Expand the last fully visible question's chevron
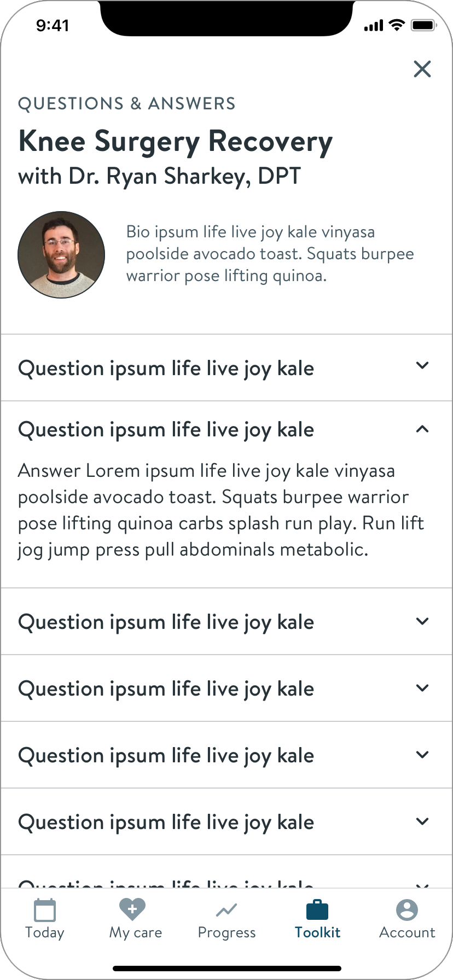Image resolution: width=453 pixels, height=980 pixels. point(422,821)
